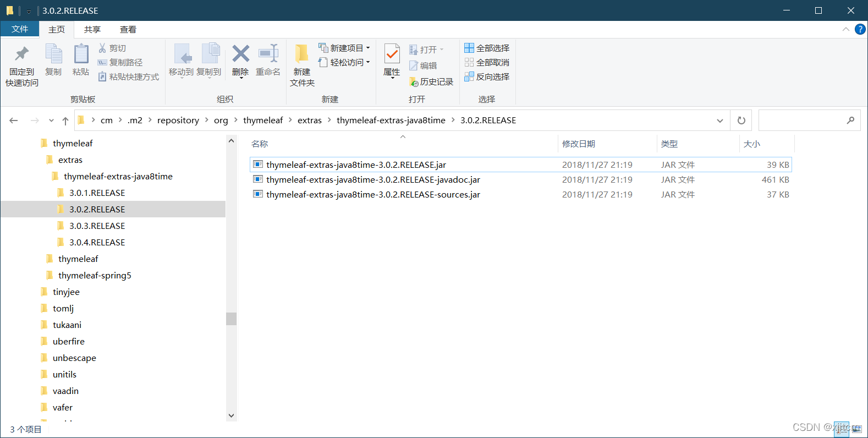
Task: Open the Easy Access (轻松访问) dropdown
Action: (344, 62)
